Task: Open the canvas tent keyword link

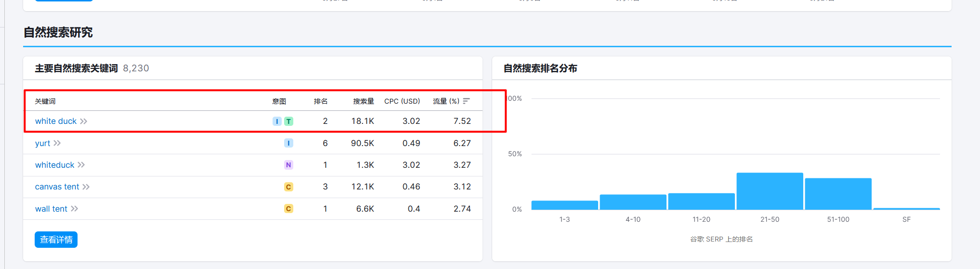Action: [x=57, y=187]
